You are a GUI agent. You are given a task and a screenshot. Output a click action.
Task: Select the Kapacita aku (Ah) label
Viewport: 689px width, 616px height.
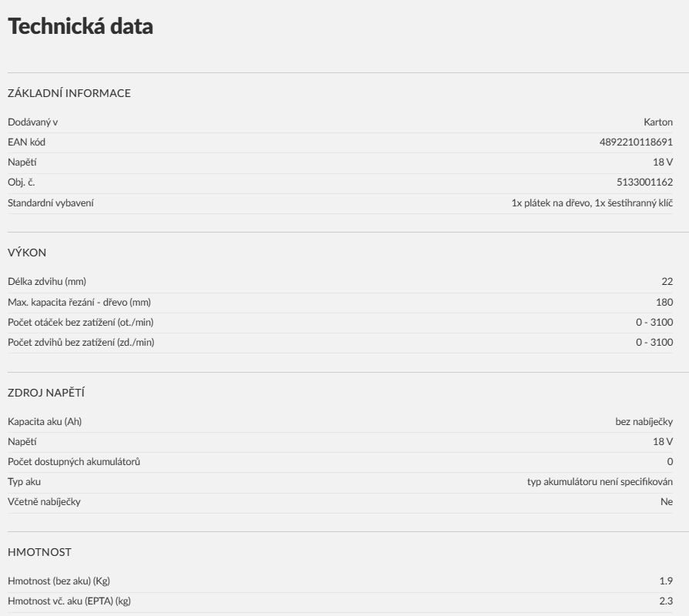point(45,422)
